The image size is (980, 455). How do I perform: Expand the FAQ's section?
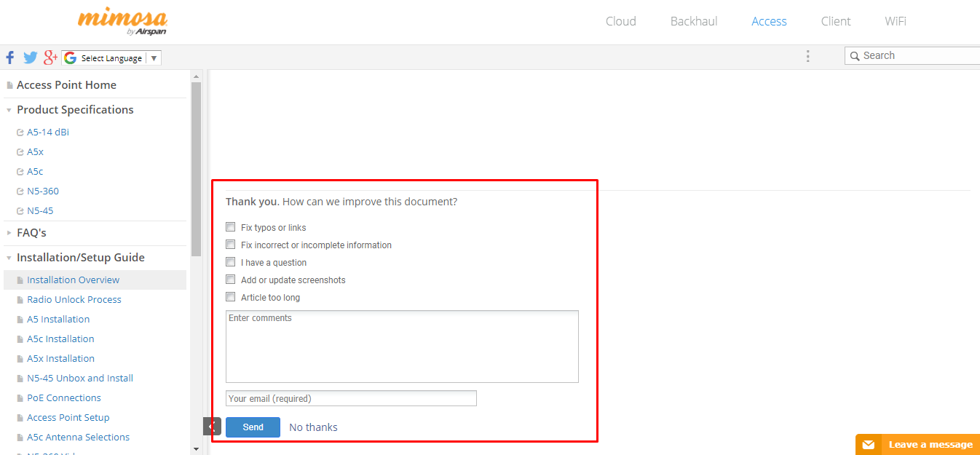[x=9, y=233]
